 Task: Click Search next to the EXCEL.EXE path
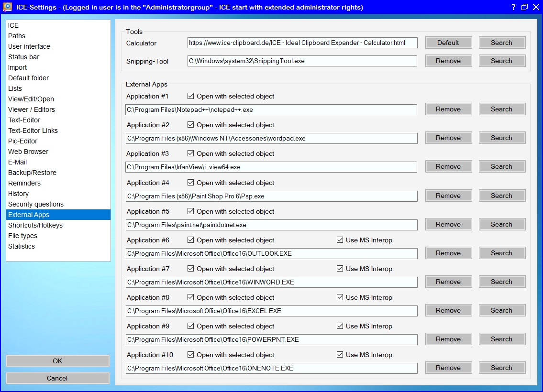501,310
